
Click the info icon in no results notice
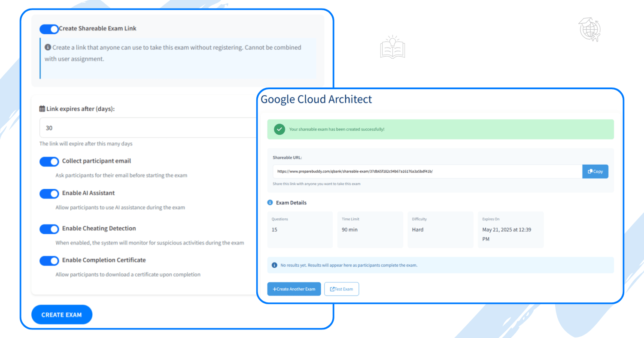(274, 265)
